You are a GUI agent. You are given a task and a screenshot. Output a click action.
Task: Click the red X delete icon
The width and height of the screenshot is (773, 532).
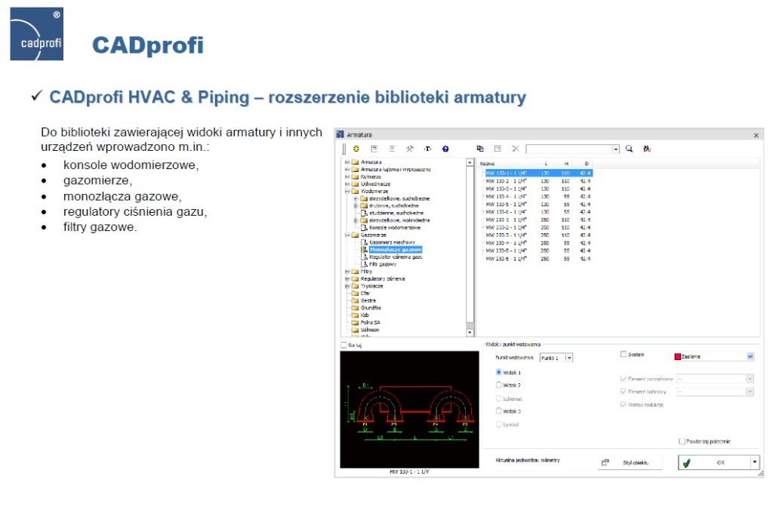(516, 149)
